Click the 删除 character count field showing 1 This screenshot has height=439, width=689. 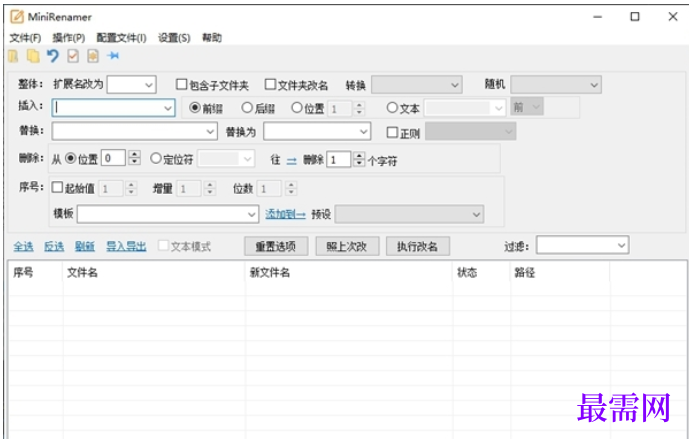click(339, 159)
